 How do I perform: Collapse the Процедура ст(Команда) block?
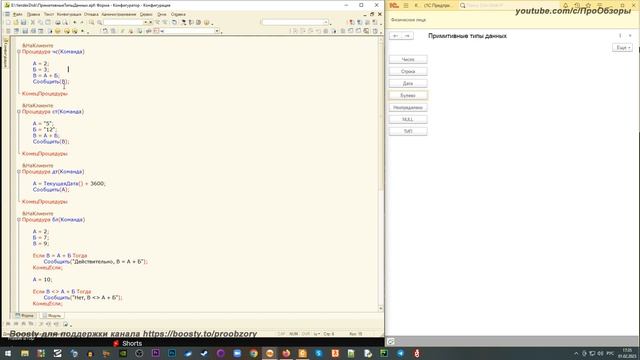pos(19,112)
